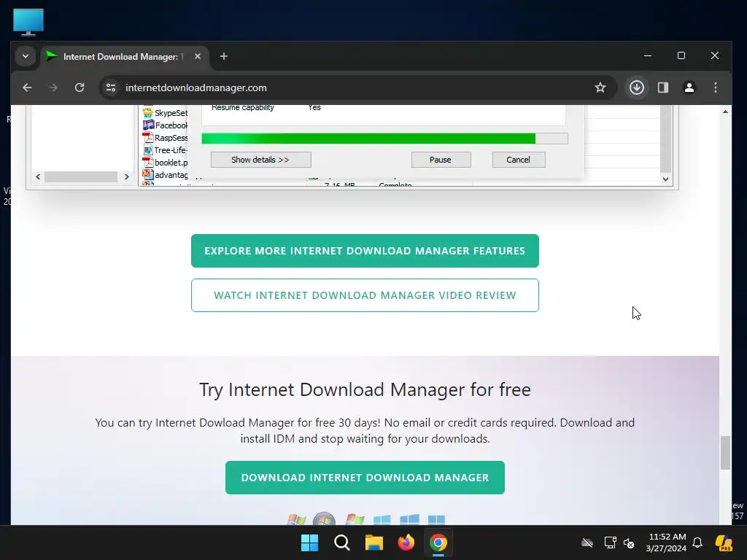
Task: Open the Chrome profile icon
Action: click(x=689, y=87)
